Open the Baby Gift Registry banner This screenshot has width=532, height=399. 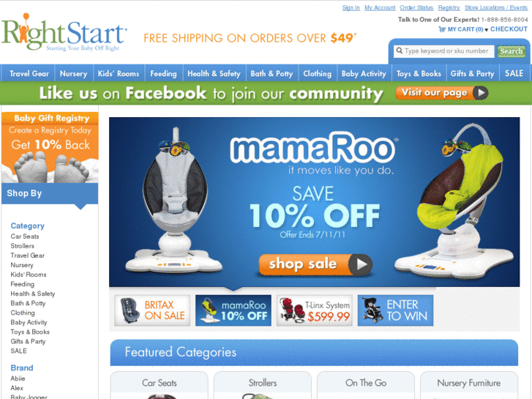(x=50, y=147)
